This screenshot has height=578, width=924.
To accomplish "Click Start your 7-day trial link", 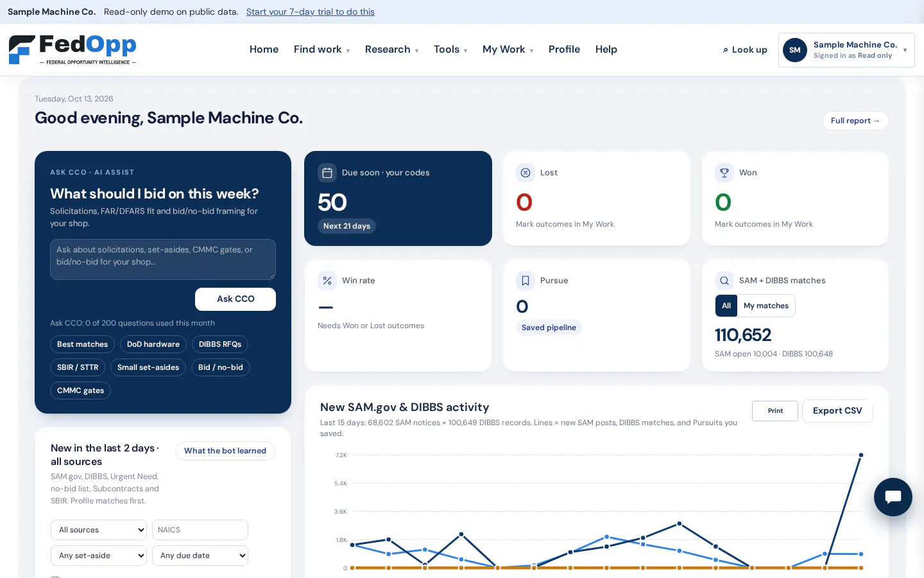I will 311,12.
